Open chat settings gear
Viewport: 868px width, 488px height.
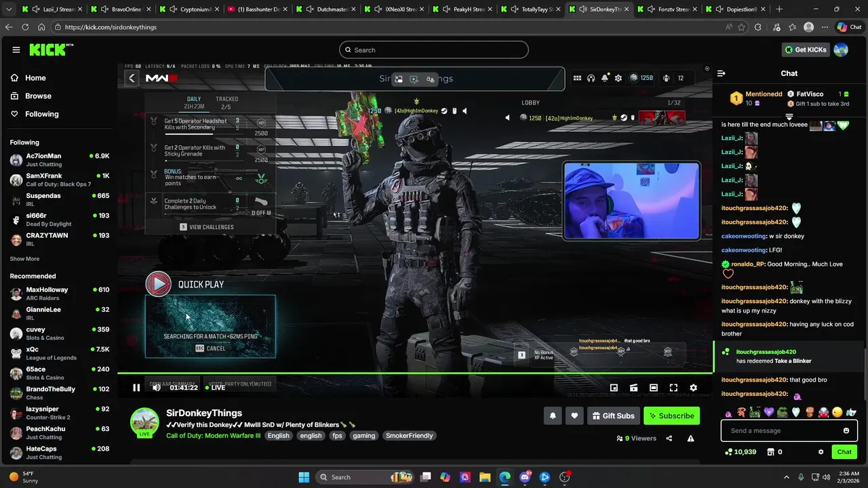point(821,452)
